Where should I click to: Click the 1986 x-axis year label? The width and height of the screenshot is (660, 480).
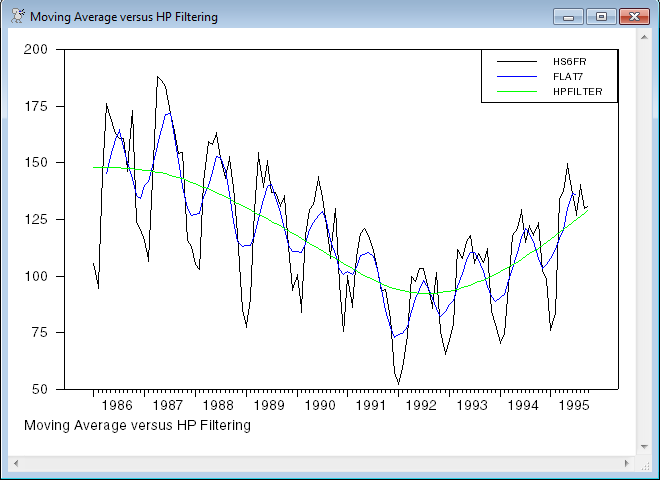(x=118, y=406)
